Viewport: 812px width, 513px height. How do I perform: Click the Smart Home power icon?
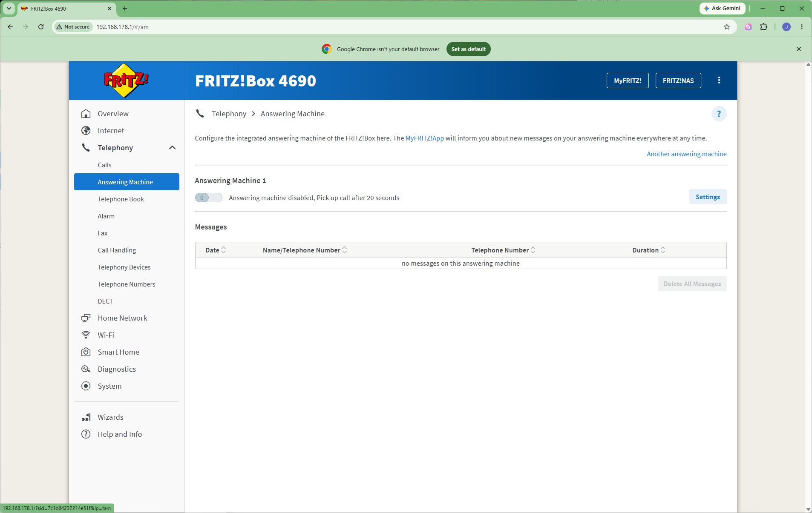86,352
